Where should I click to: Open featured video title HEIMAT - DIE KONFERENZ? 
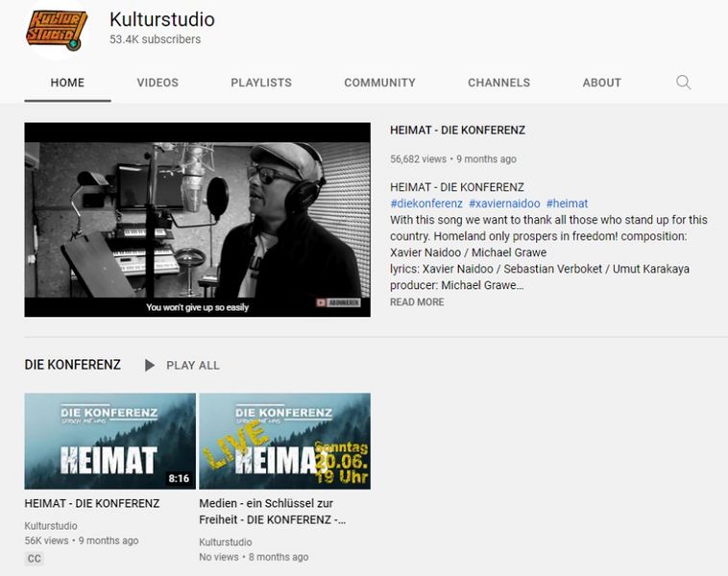coord(457,130)
